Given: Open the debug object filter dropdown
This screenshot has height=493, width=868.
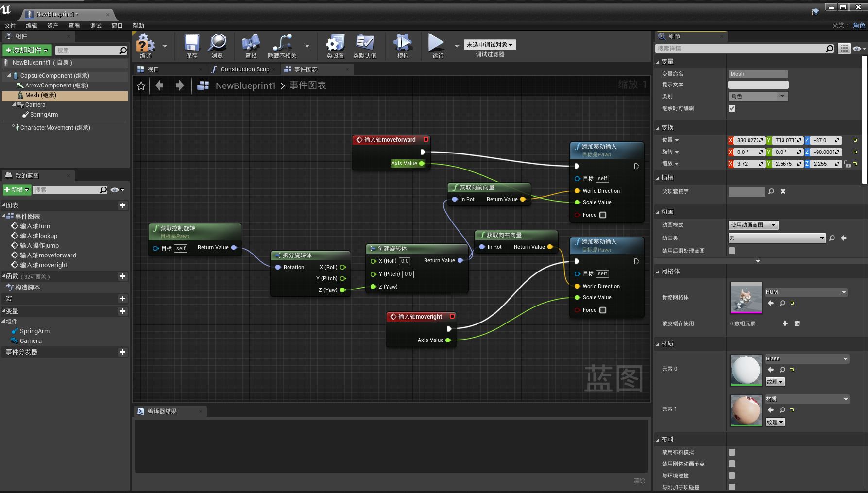Looking at the screenshot, I should [x=490, y=45].
